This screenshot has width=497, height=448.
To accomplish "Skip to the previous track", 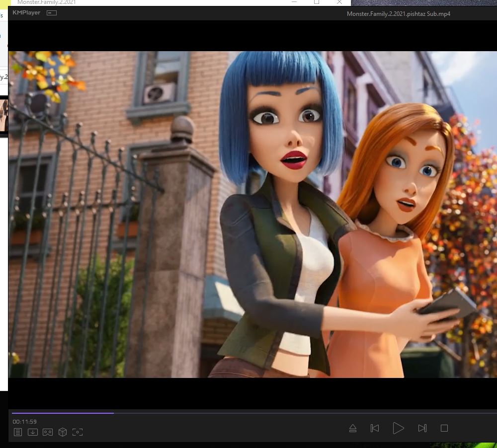I will point(375,428).
